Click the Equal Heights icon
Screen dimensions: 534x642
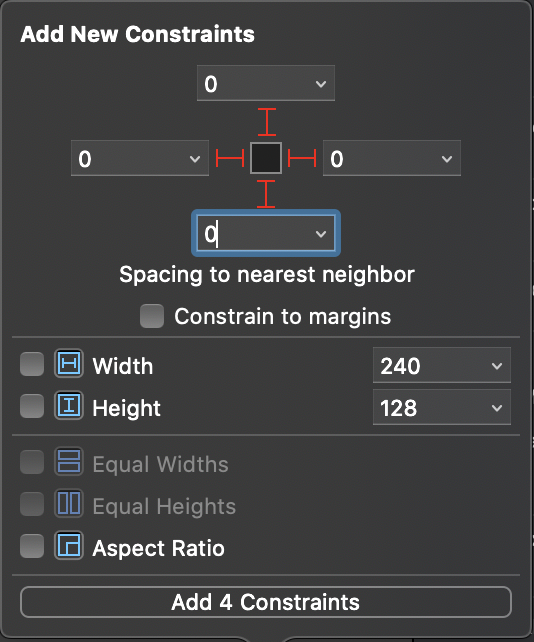69,504
